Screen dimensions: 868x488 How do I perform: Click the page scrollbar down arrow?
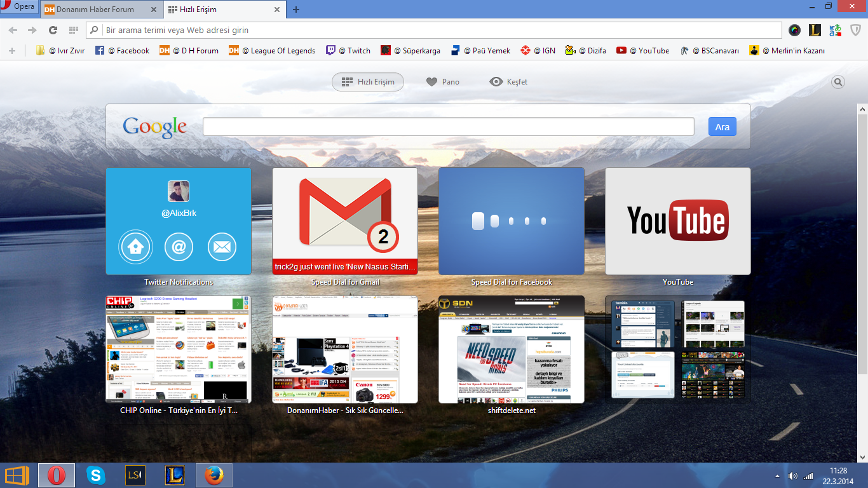pos(862,457)
